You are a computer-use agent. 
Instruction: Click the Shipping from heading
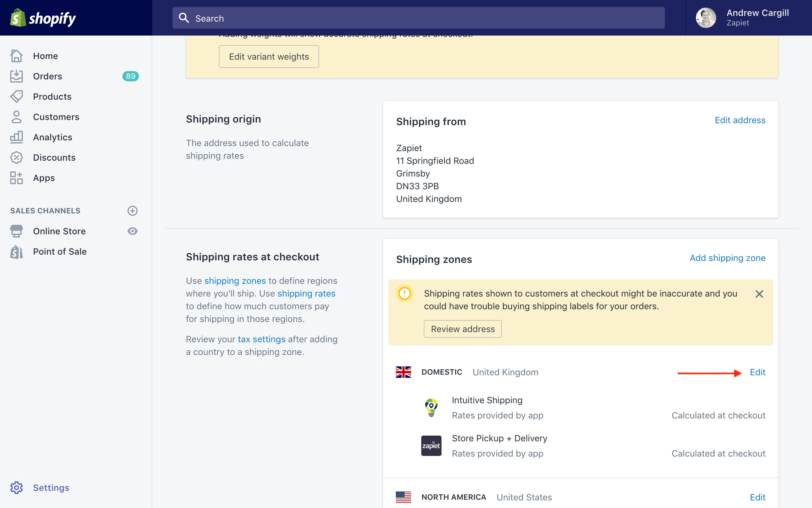431,121
